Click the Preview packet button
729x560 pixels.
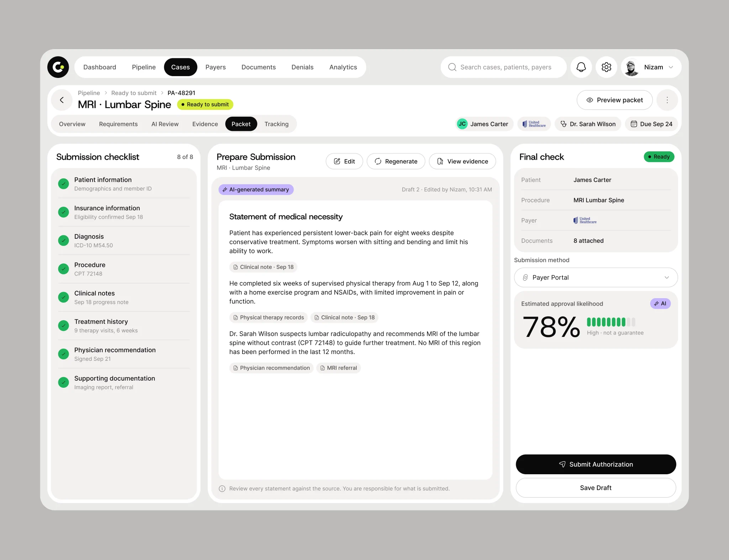coord(614,100)
